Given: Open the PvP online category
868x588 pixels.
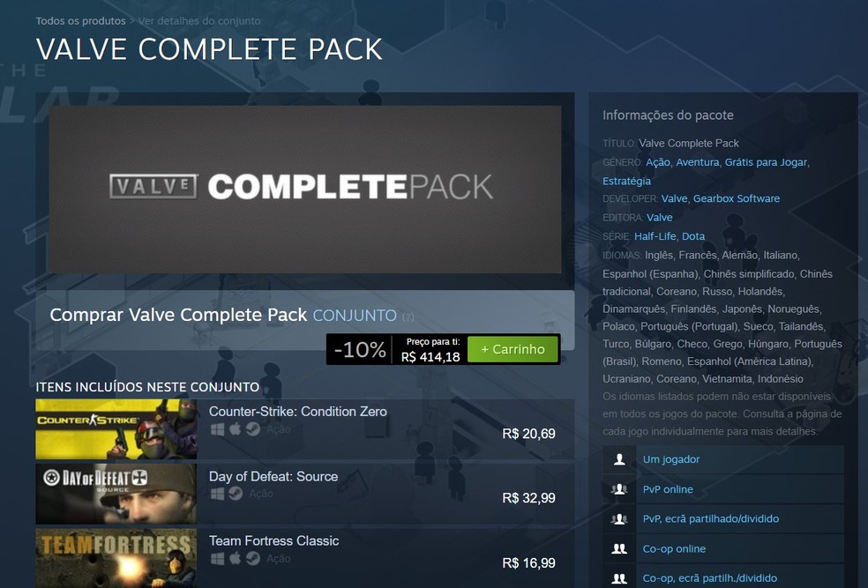Looking at the screenshot, I should (668, 489).
